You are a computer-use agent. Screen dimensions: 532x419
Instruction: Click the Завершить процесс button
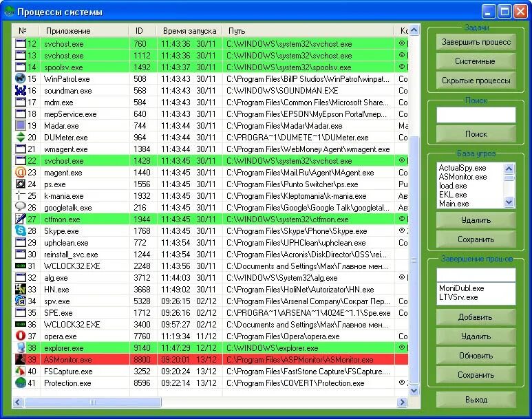pyautogui.click(x=476, y=42)
